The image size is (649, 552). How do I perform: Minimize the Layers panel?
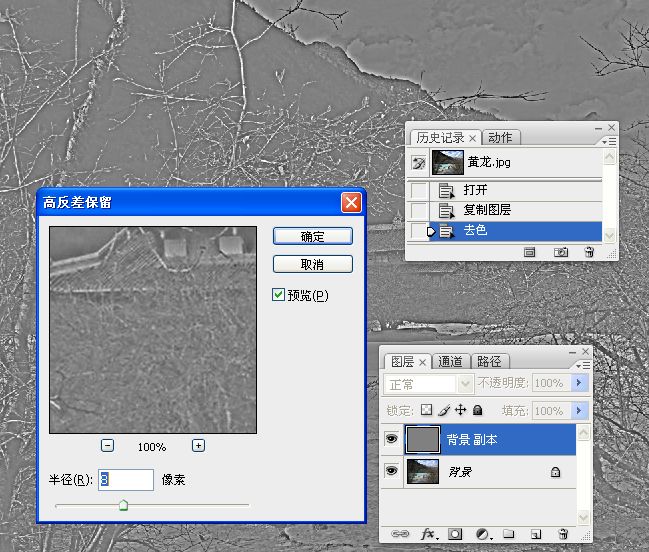pos(572,353)
